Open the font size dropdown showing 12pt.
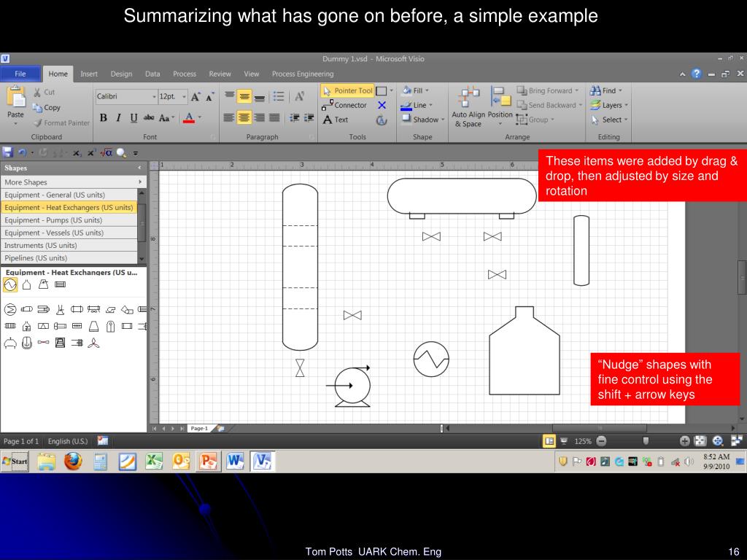 click(184, 97)
